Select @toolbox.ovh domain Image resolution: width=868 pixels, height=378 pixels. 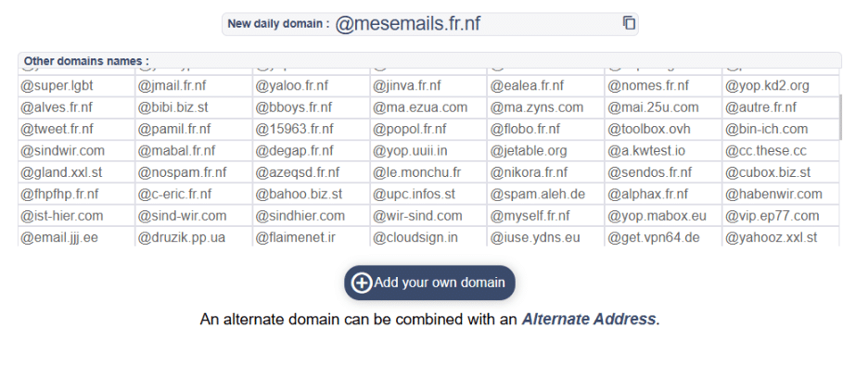pyautogui.click(x=649, y=129)
